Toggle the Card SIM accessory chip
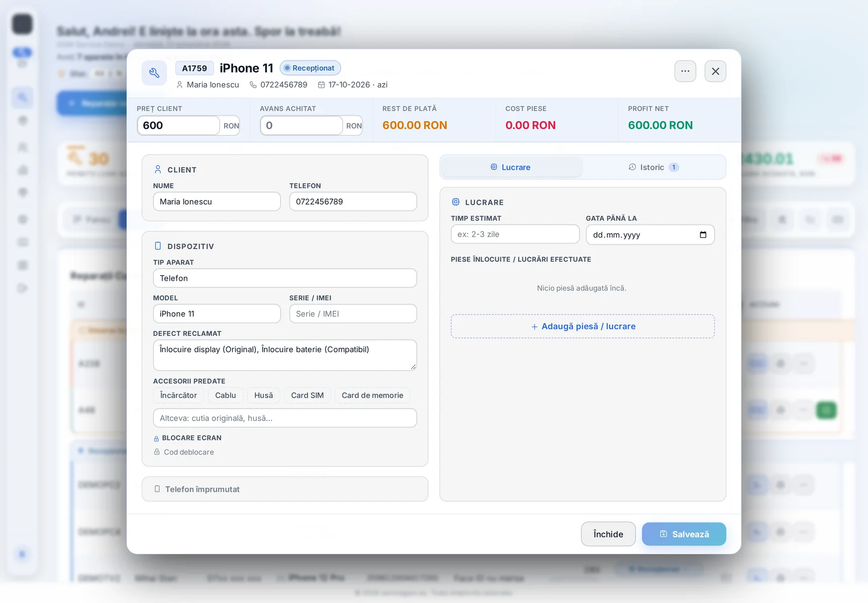 pos(307,395)
